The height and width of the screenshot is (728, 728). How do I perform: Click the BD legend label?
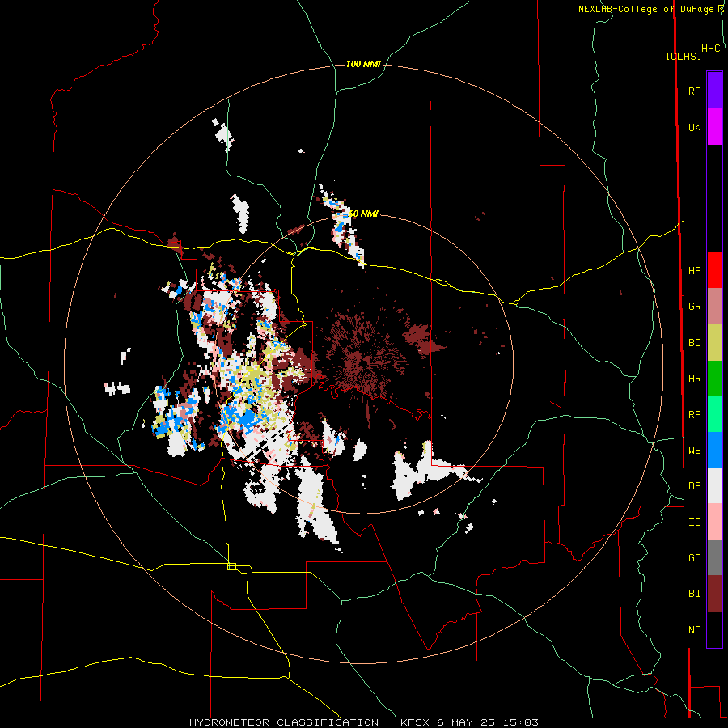(694, 343)
